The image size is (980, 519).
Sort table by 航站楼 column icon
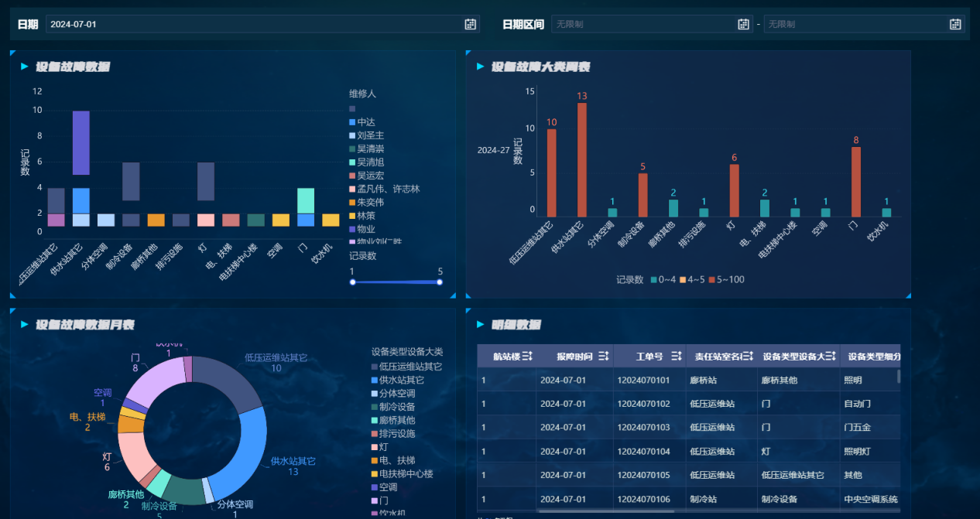(527, 356)
